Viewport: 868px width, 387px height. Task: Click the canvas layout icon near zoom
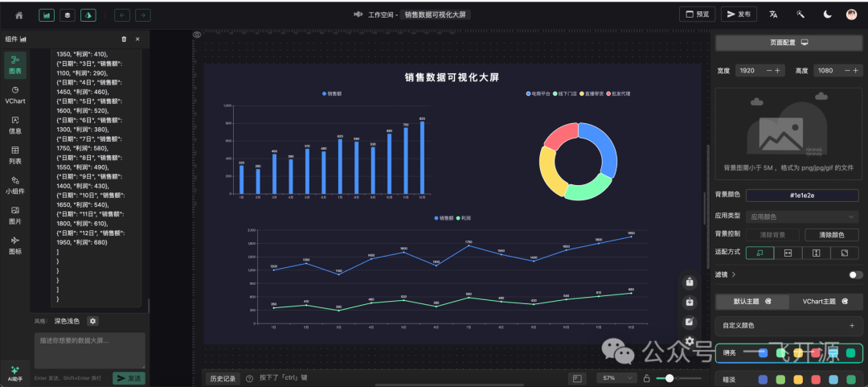(x=577, y=378)
